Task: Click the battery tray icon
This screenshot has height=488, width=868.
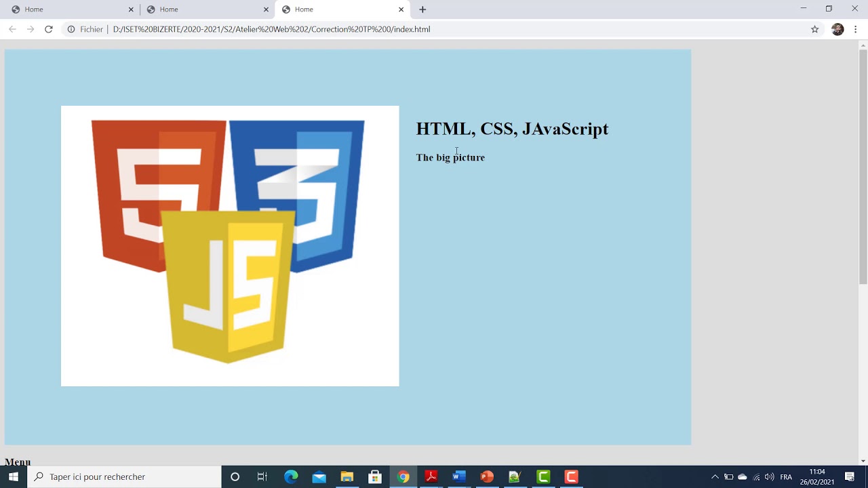Action: click(728, 476)
